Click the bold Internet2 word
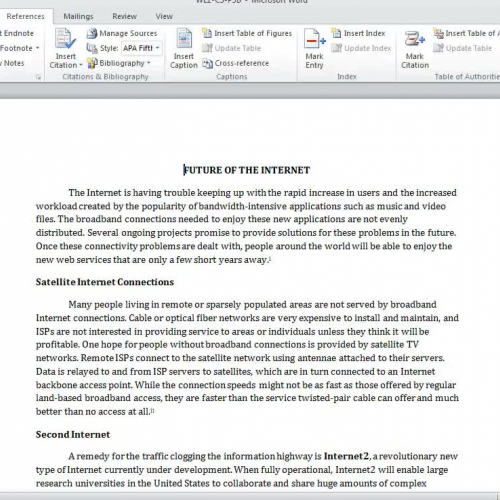500x500 pixels. 346,456
